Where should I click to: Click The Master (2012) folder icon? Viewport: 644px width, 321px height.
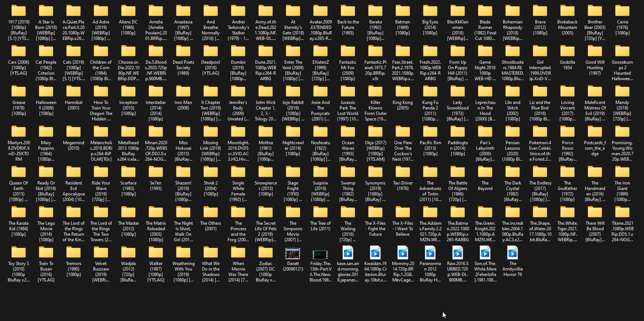[x=128, y=212]
